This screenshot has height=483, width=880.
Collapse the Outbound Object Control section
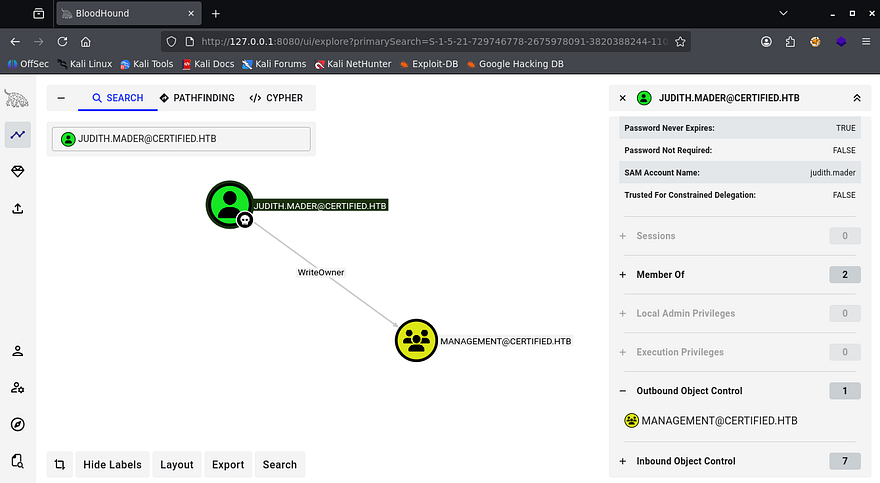[x=689, y=391]
